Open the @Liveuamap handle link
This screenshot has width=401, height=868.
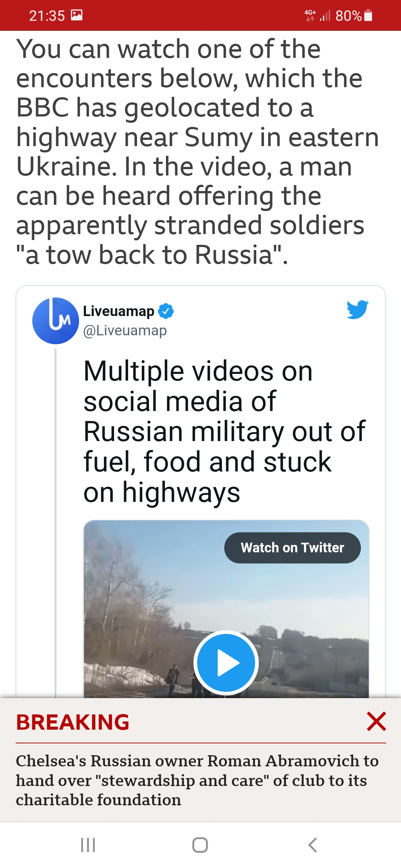coord(125,331)
